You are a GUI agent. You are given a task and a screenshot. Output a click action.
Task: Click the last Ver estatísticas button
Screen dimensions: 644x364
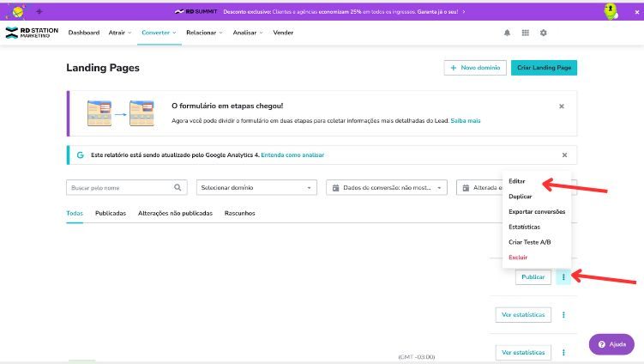click(523, 353)
